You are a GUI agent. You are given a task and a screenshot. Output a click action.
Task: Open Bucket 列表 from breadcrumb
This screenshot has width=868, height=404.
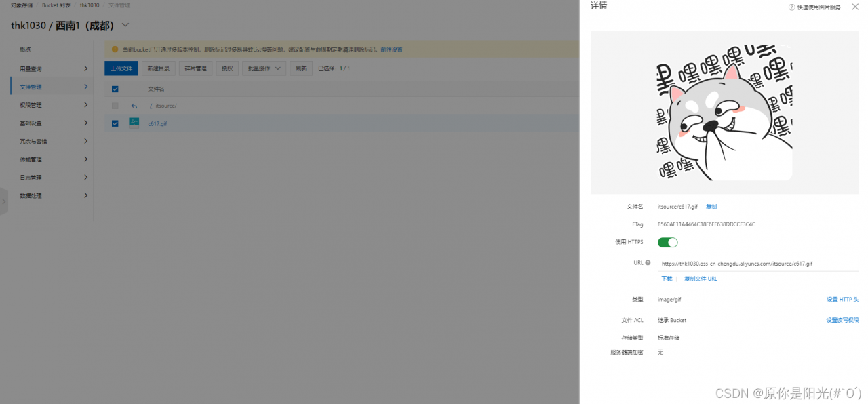pyautogui.click(x=55, y=5)
